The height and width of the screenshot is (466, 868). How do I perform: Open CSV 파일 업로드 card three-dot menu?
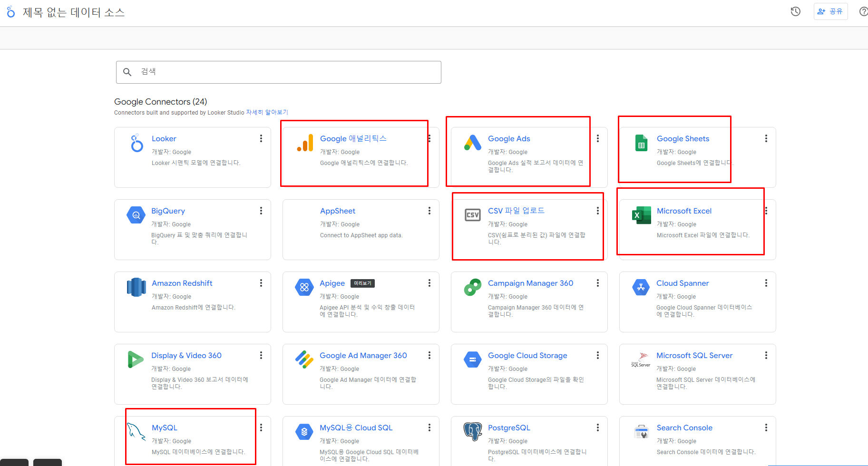pyautogui.click(x=598, y=211)
